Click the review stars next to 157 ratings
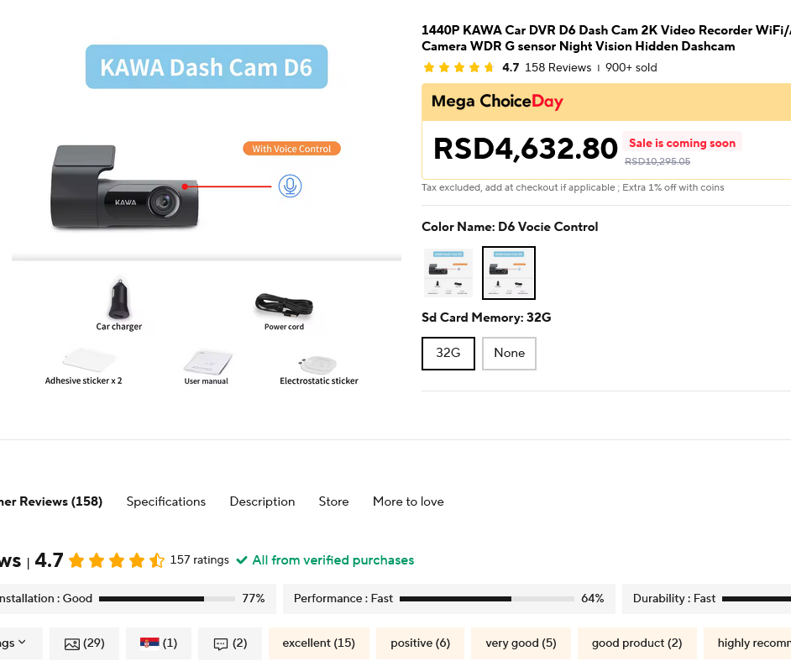Screen dimensions: 791x672 point(117,560)
